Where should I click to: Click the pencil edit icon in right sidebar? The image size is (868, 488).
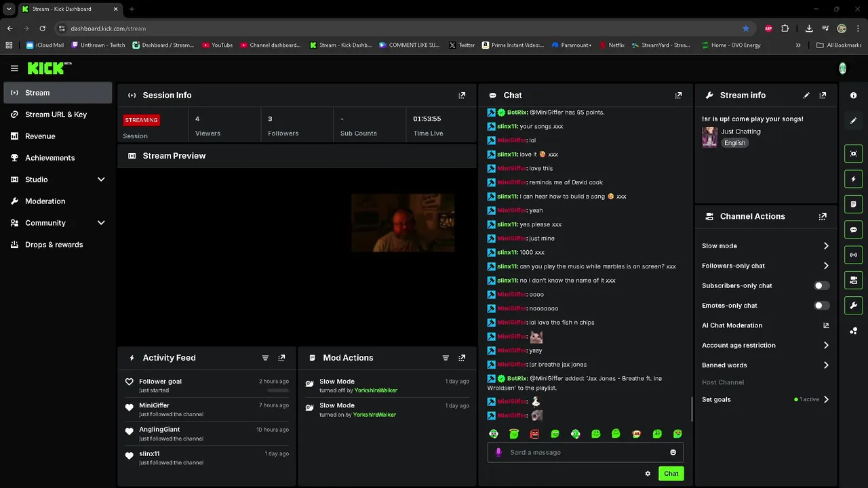click(x=853, y=121)
